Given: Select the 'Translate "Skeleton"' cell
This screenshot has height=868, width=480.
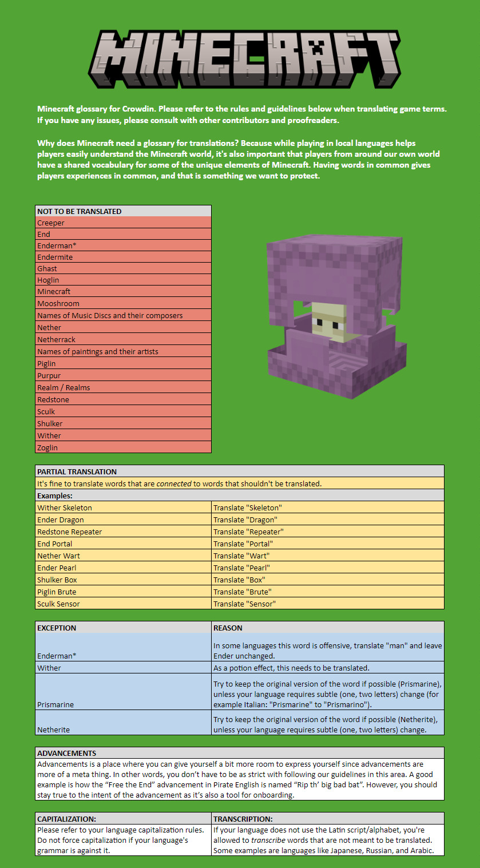Looking at the screenshot, I should coord(328,508).
